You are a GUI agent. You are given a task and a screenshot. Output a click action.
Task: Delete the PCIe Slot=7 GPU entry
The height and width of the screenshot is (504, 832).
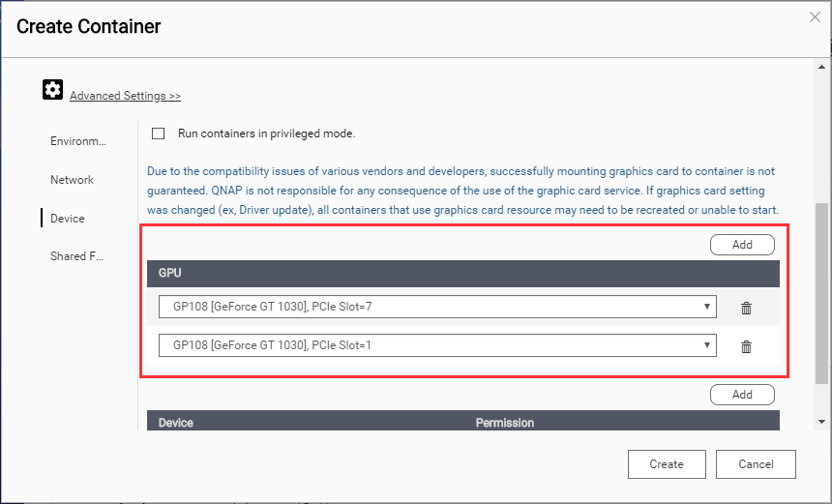[746, 308]
